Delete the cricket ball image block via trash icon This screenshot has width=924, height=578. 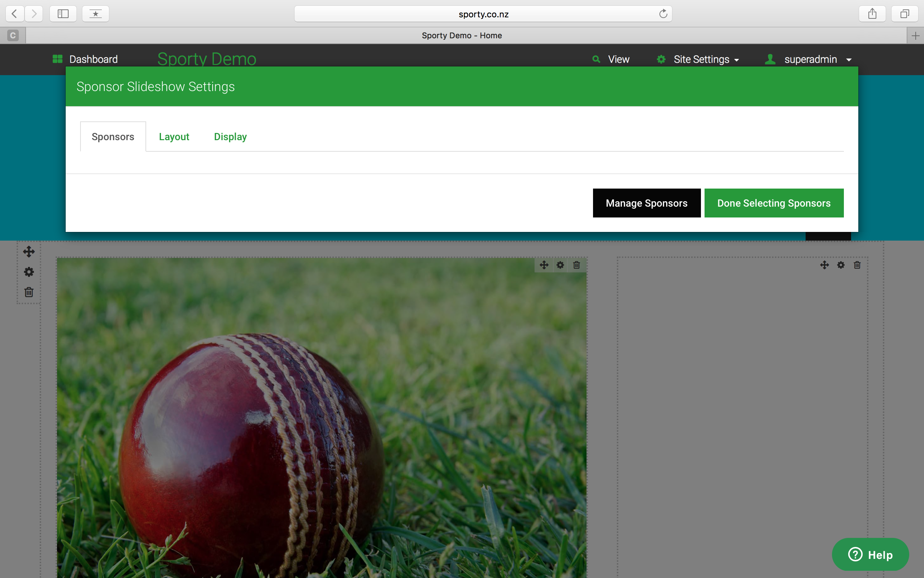[x=576, y=265]
